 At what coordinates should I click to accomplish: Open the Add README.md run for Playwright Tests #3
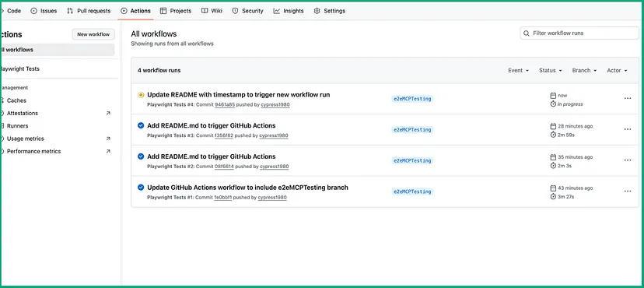pyautogui.click(x=211, y=125)
